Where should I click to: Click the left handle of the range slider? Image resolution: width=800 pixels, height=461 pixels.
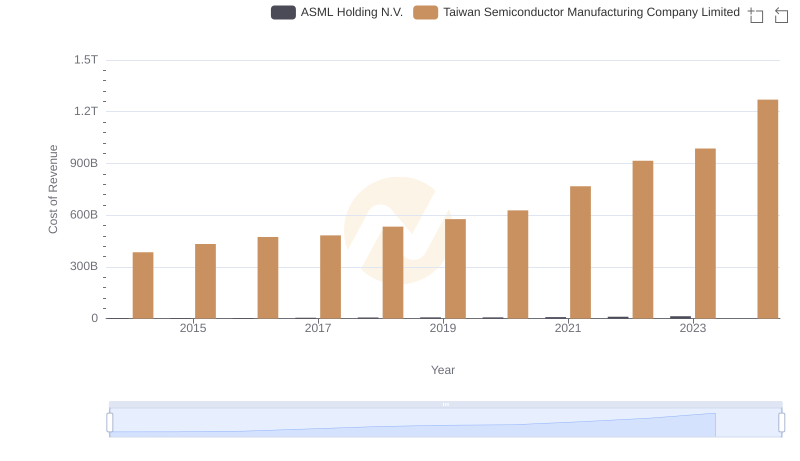110,423
